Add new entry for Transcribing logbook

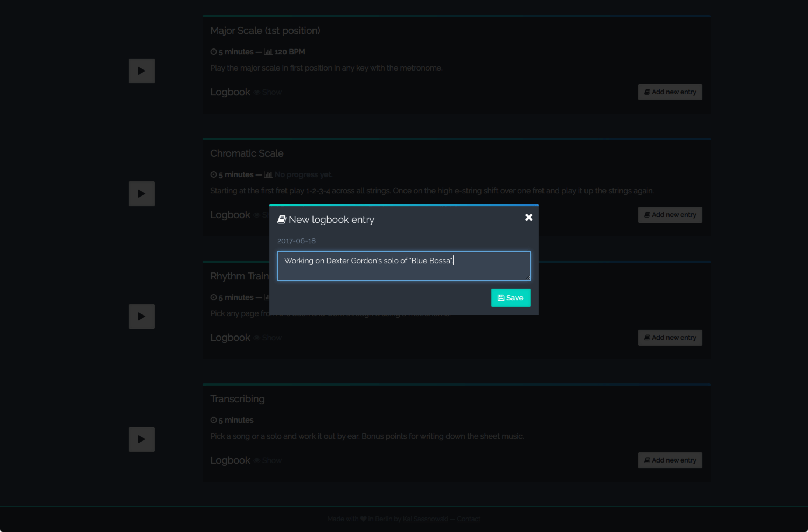point(670,460)
